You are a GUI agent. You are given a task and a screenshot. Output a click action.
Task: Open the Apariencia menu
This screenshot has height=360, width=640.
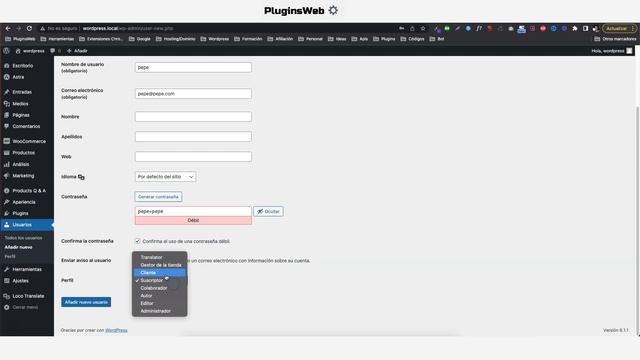pyautogui.click(x=24, y=202)
